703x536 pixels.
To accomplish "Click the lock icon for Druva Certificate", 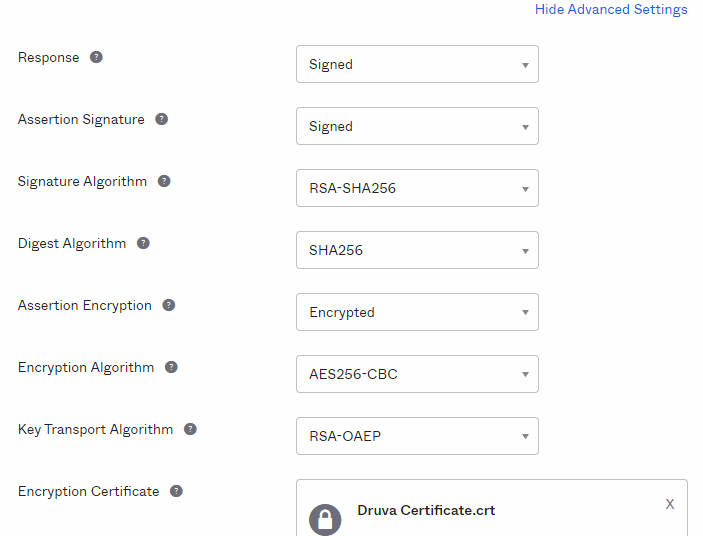I will point(325,518).
